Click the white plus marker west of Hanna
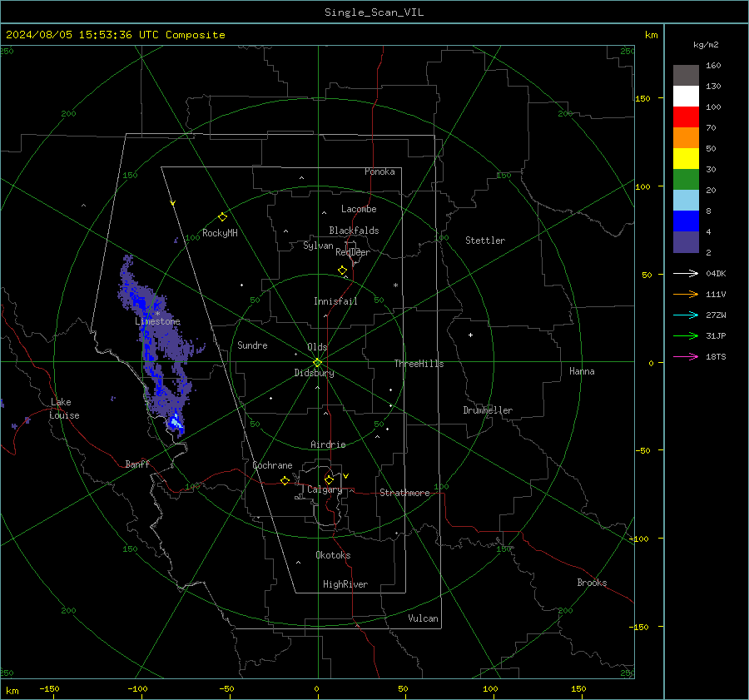Image resolution: width=749 pixels, height=700 pixels. [470, 335]
